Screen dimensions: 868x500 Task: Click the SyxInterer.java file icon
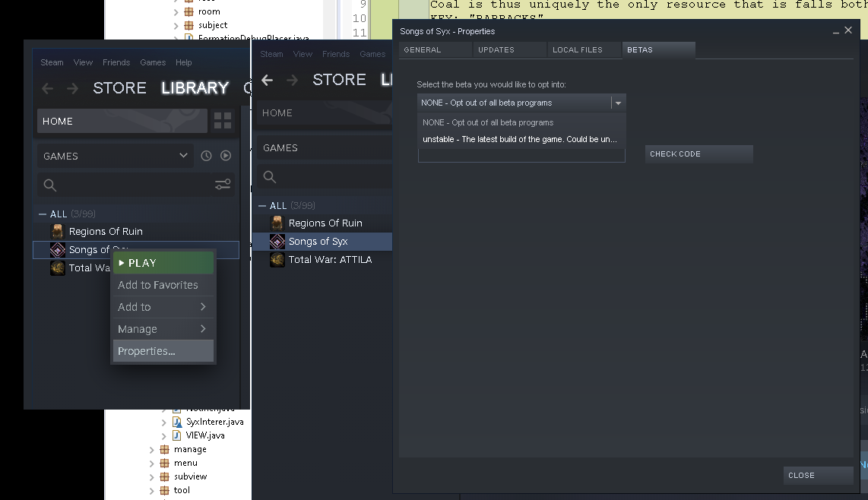177,422
